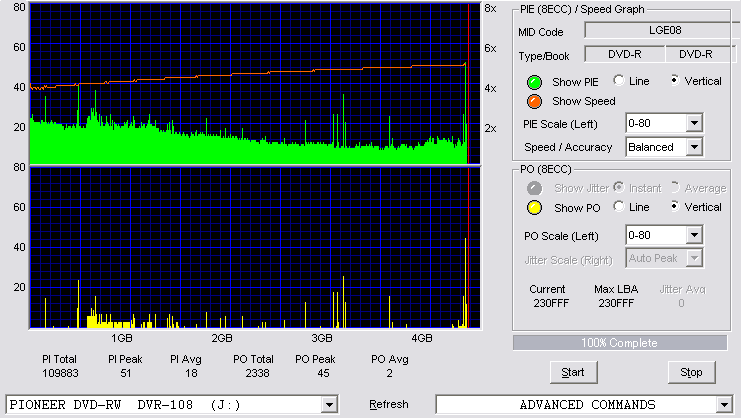The image size is (741, 418).
Task: Click the 100% Complete progress bar
Action: tap(620, 343)
